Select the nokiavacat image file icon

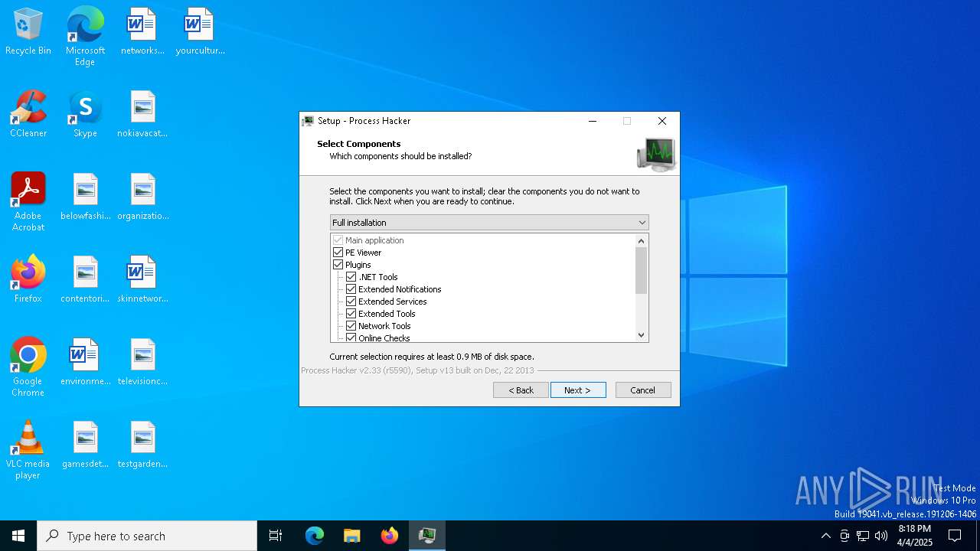pos(142,115)
